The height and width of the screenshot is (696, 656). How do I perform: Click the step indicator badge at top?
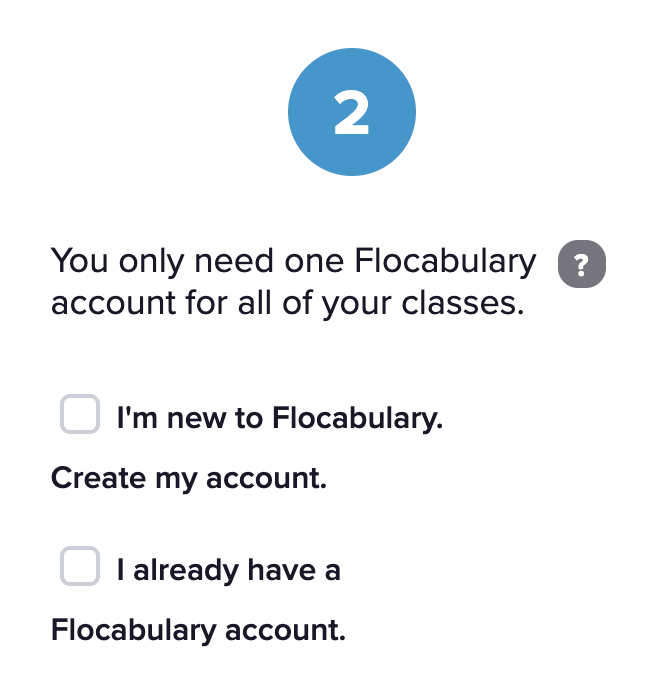(x=351, y=113)
